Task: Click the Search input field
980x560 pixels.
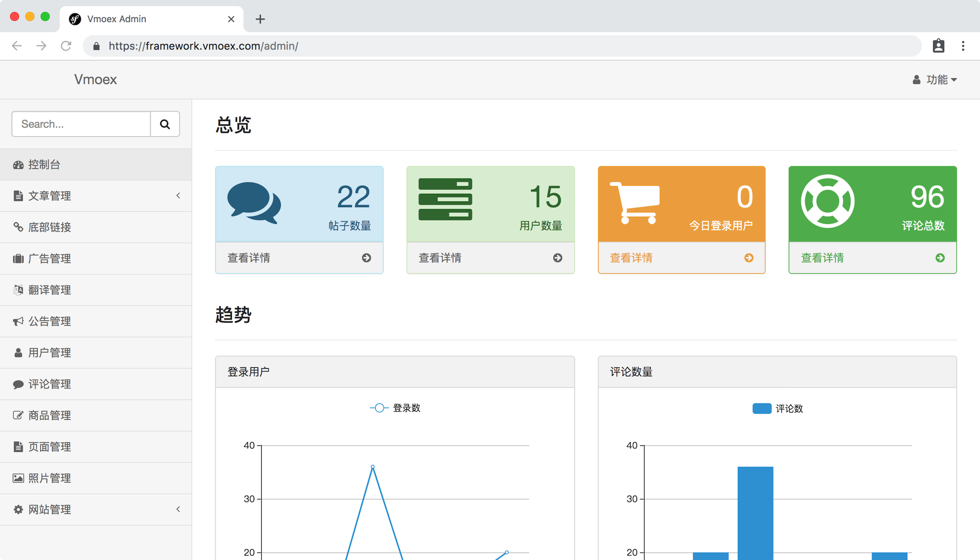Action: (x=81, y=124)
